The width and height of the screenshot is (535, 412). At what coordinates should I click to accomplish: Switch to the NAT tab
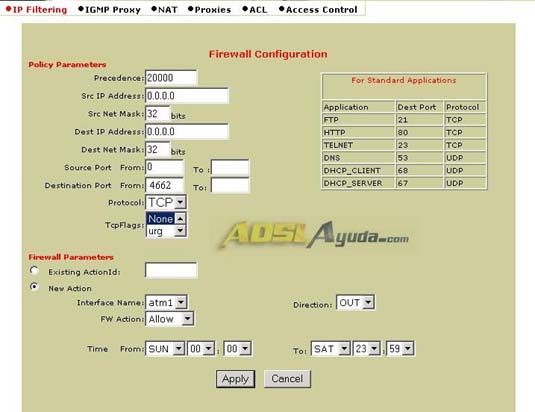(x=164, y=10)
